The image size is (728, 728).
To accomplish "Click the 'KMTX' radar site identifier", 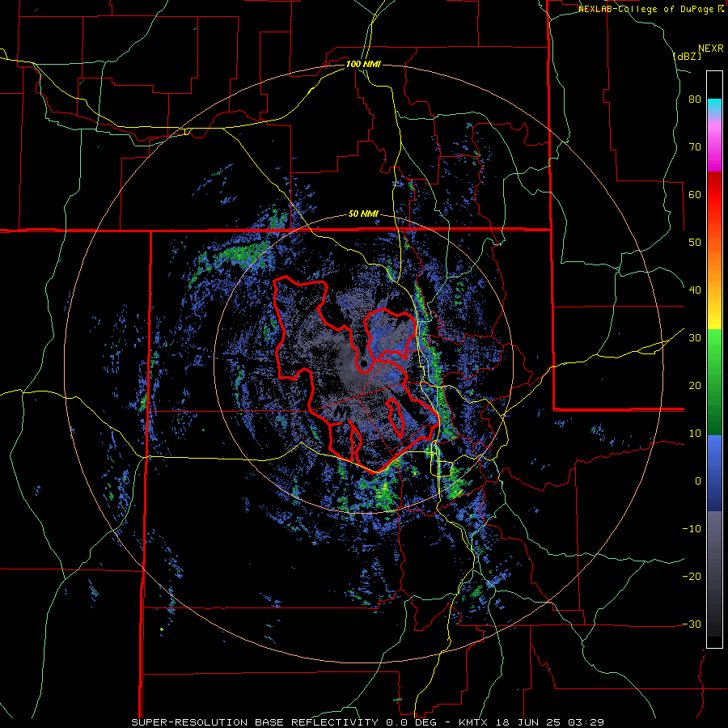I will point(472,722).
